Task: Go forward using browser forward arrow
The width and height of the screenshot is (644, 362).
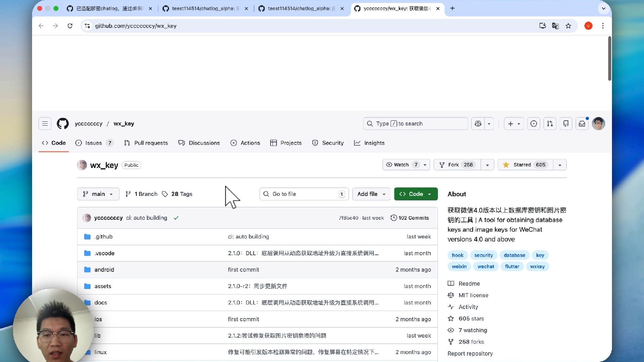Action: (x=55, y=26)
